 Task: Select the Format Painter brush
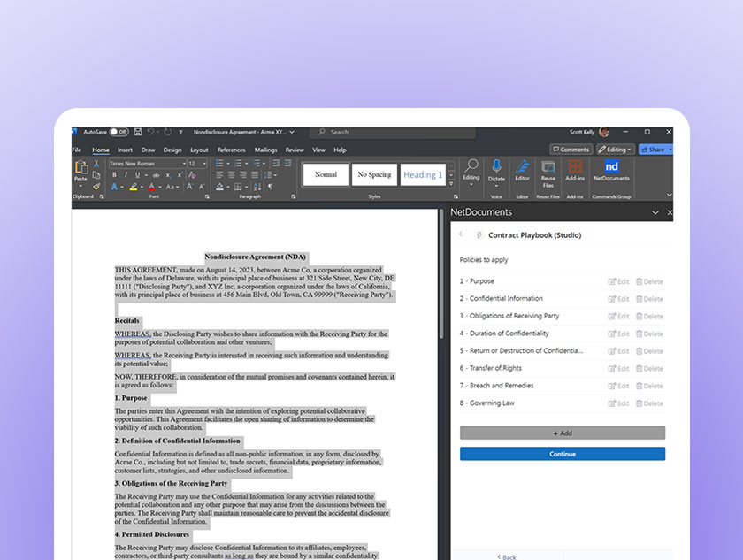tap(96, 186)
